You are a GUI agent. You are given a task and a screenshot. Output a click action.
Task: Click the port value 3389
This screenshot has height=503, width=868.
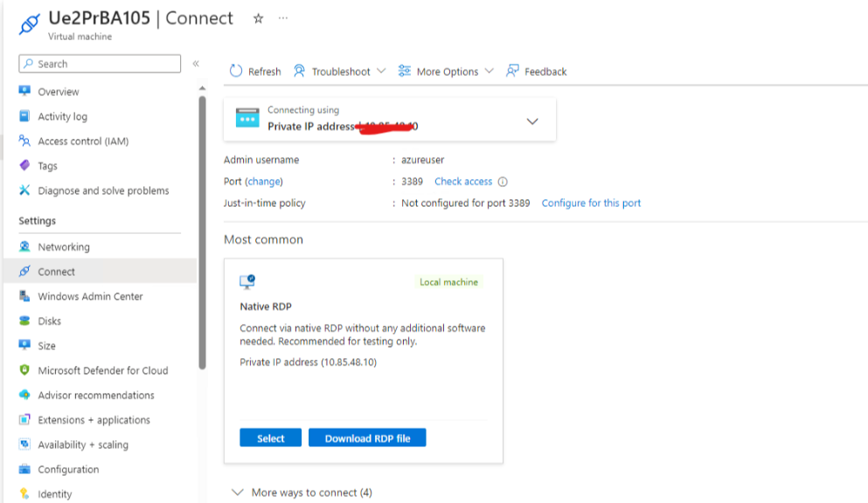tap(412, 182)
